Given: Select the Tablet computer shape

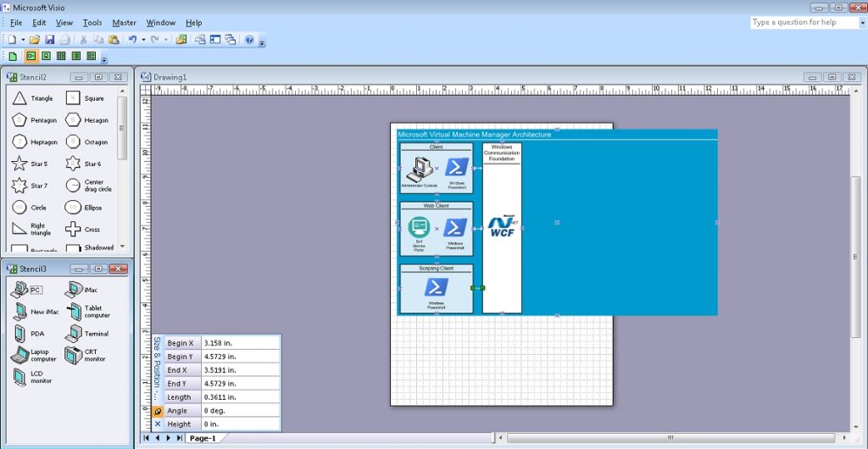Looking at the screenshot, I should coord(87,312).
